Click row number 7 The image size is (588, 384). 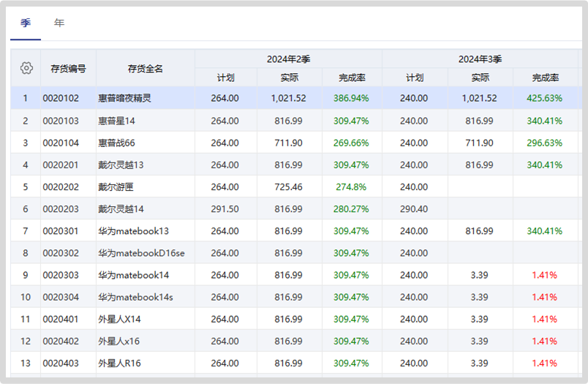tap(26, 231)
